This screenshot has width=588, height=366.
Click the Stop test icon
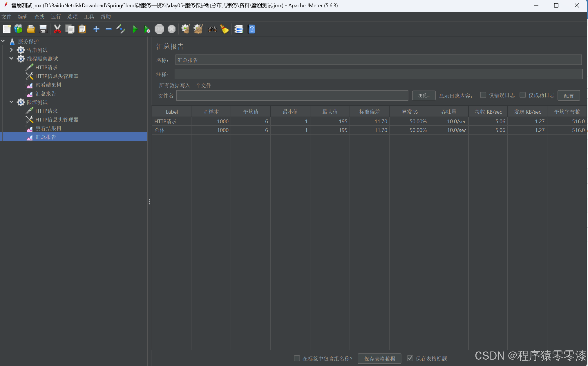tap(159, 29)
